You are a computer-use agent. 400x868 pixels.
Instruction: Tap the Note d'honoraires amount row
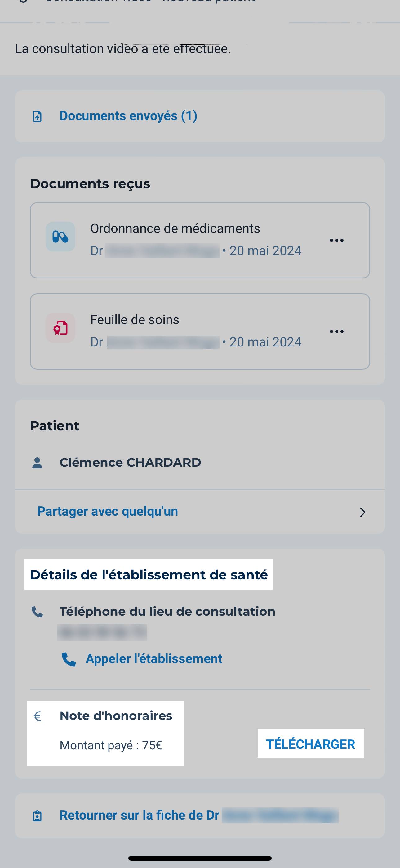pyautogui.click(x=111, y=745)
